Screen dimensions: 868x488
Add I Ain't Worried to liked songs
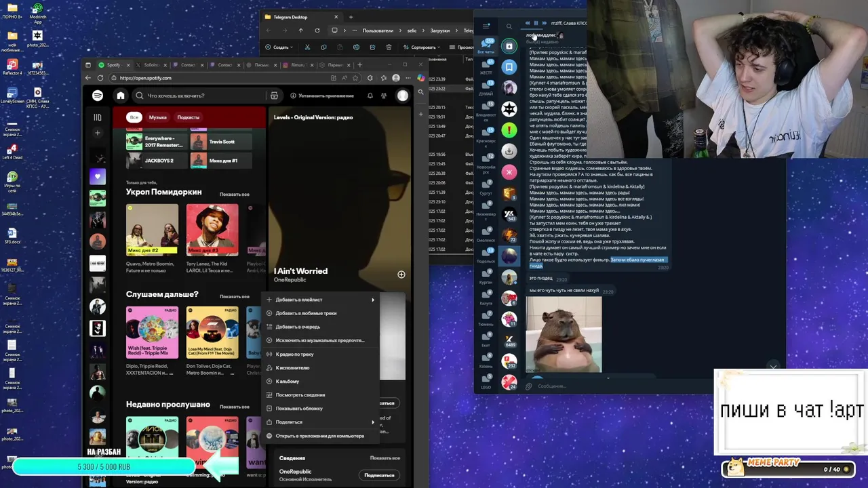click(x=401, y=274)
